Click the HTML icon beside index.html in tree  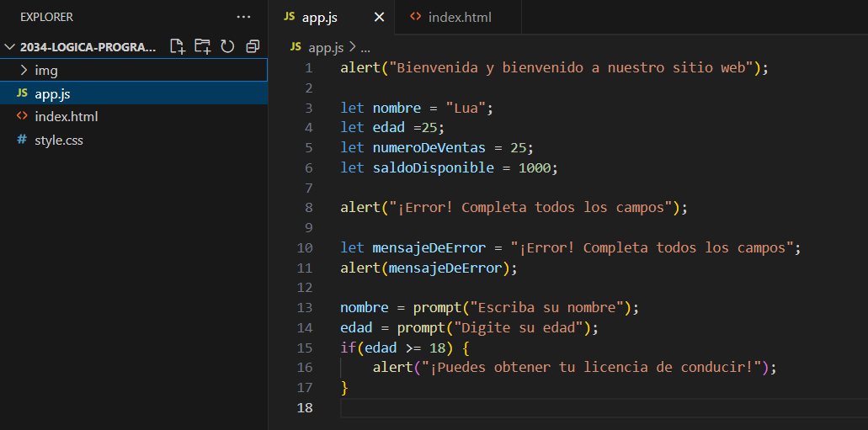22,116
